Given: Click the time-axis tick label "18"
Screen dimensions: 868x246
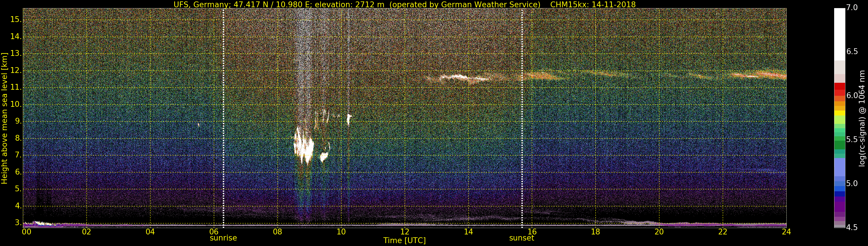Looking at the screenshot, I should click(596, 232).
